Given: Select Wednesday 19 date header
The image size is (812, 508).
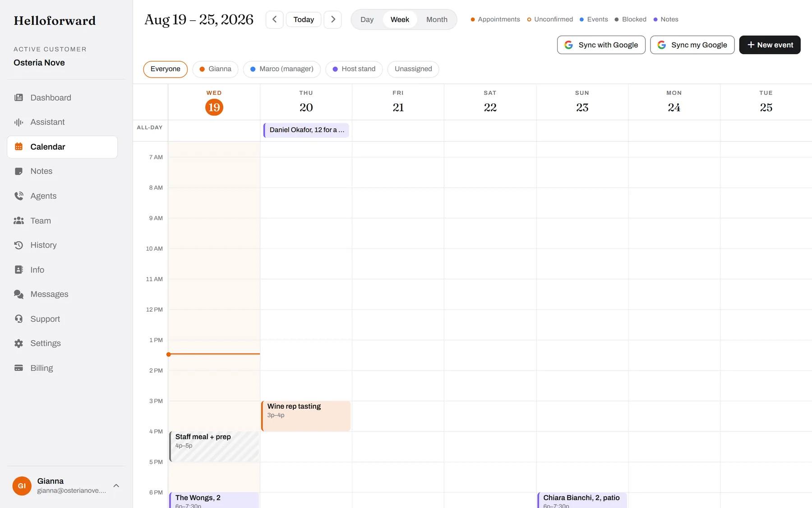Looking at the screenshot, I should coord(214,103).
